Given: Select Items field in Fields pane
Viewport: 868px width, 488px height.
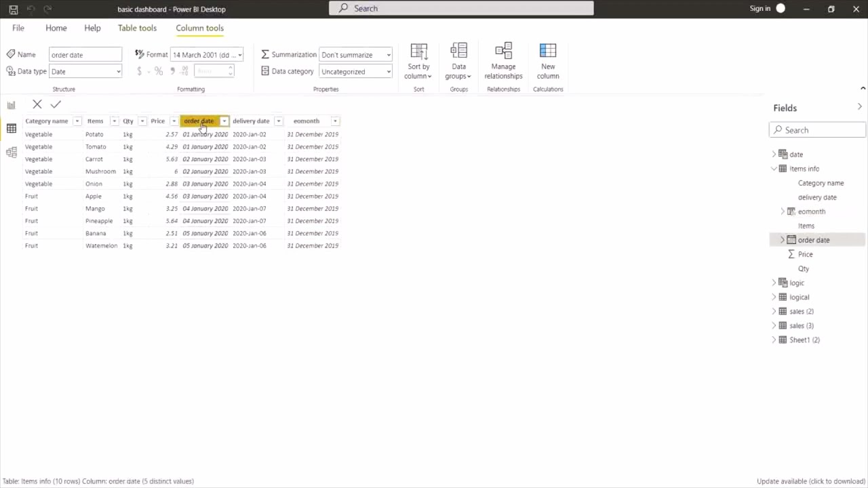Looking at the screenshot, I should 806,226.
